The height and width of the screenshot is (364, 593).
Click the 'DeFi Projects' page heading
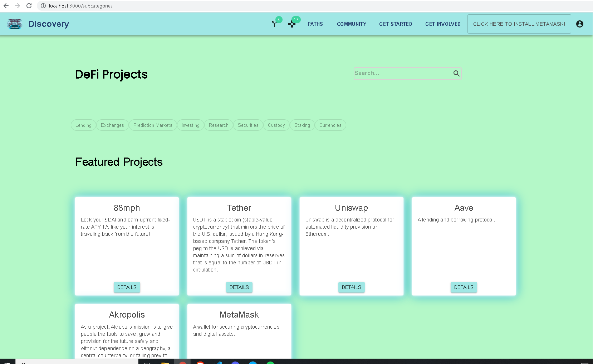111,74
